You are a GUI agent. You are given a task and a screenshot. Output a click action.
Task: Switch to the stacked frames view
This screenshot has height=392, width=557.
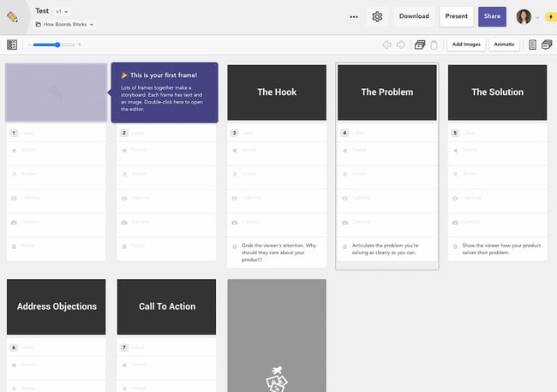click(x=546, y=45)
